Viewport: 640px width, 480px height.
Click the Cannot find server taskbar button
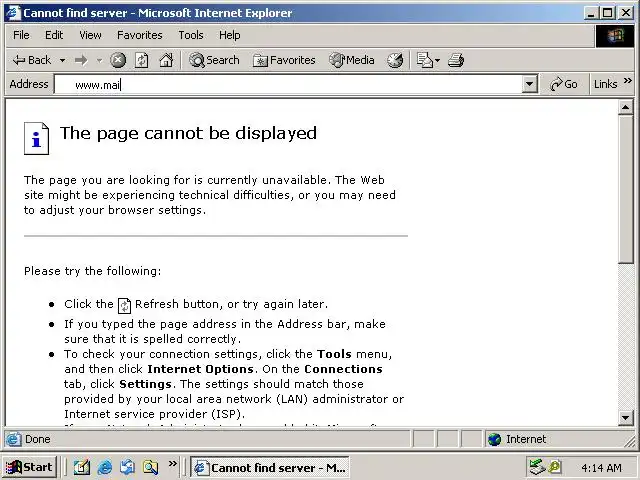point(270,467)
